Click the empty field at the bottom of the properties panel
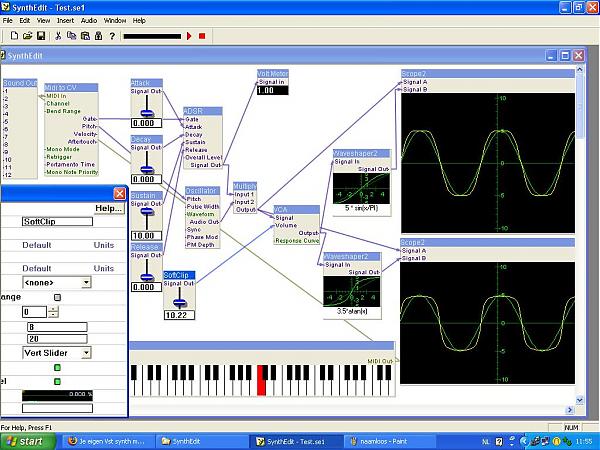Viewport: 600px width, 450px height. coord(57,408)
